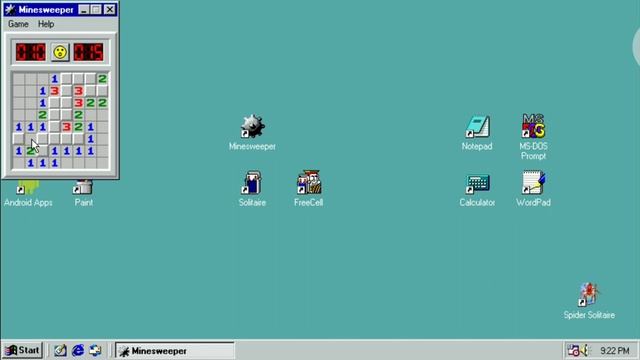This screenshot has width=640, height=360.
Task: Select the MS-DOS Prompt desktop icon
Action: [533, 126]
